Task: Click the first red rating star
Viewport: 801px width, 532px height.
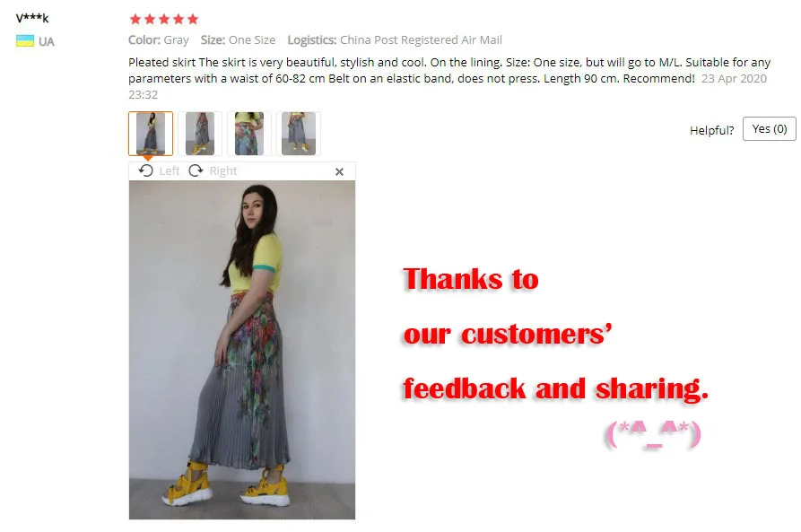Action: tap(135, 20)
